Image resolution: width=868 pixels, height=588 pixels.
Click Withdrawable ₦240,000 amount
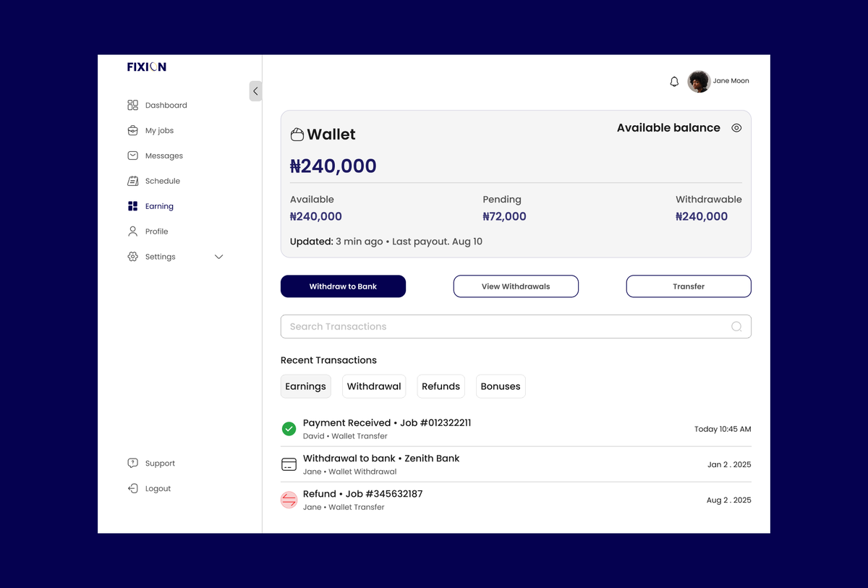point(702,216)
